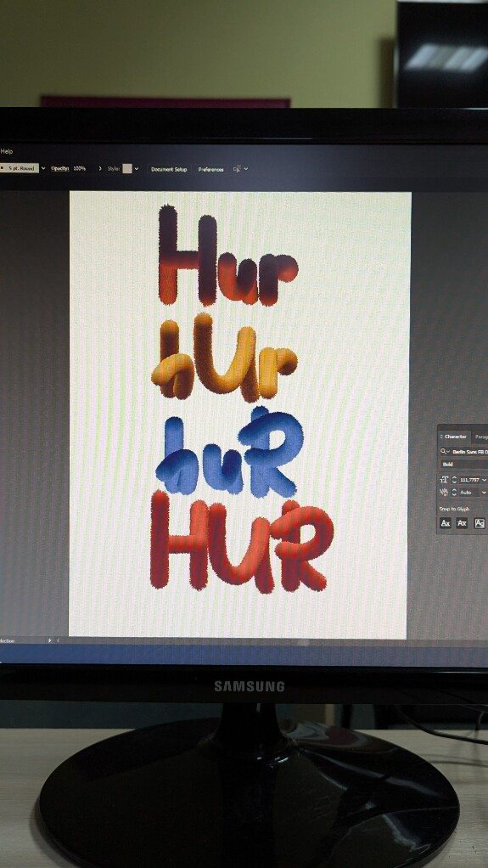Click the leading icon beside Auto

(444, 492)
